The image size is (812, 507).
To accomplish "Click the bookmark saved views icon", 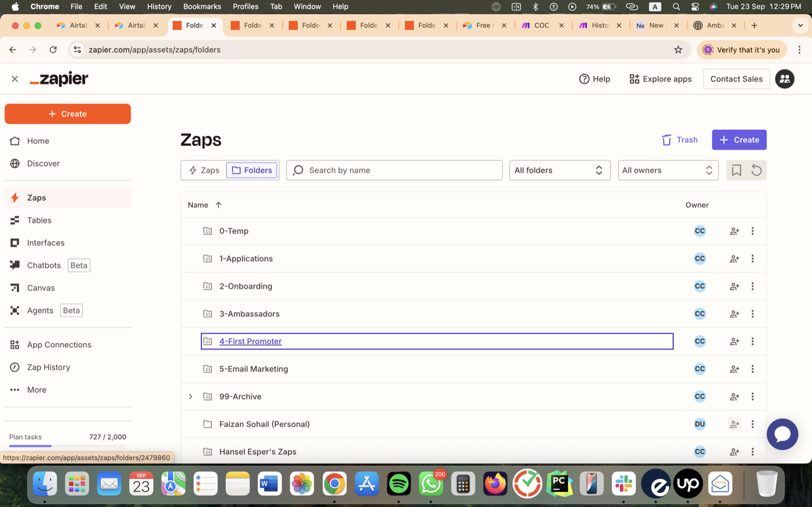I will (736, 170).
